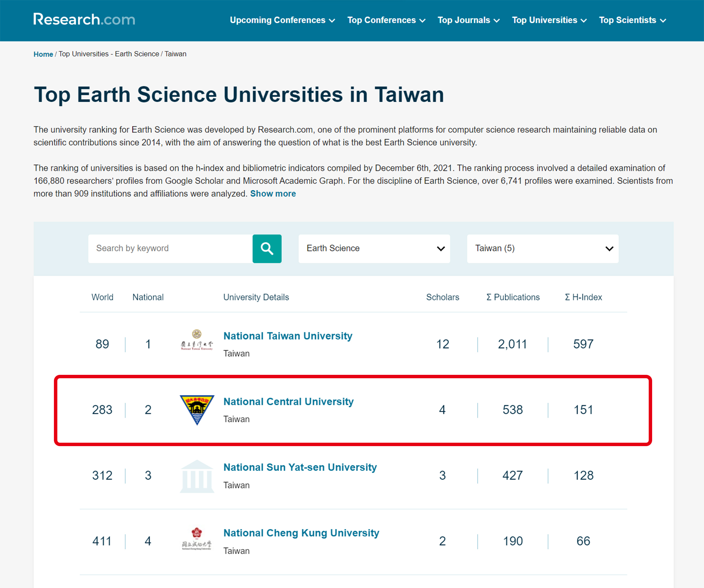Image resolution: width=704 pixels, height=588 pixels.
Task: Click scholars value 12
Action: pos(443,344)
